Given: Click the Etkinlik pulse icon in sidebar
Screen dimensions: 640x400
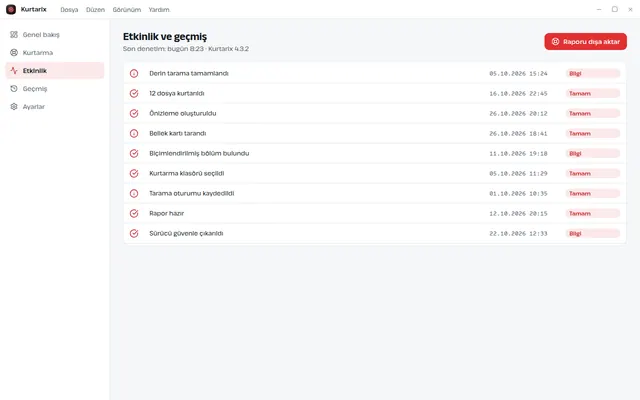Looking at the screenshot, I should point(14,71).
